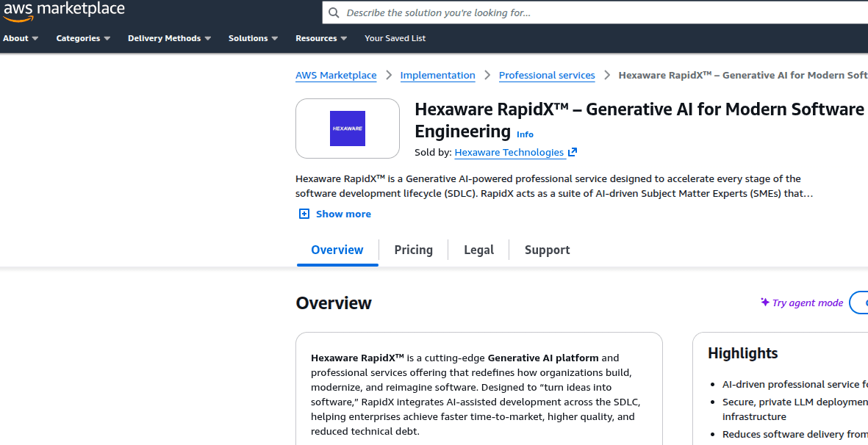Click the plus icon next to Show more

(304, 213)
